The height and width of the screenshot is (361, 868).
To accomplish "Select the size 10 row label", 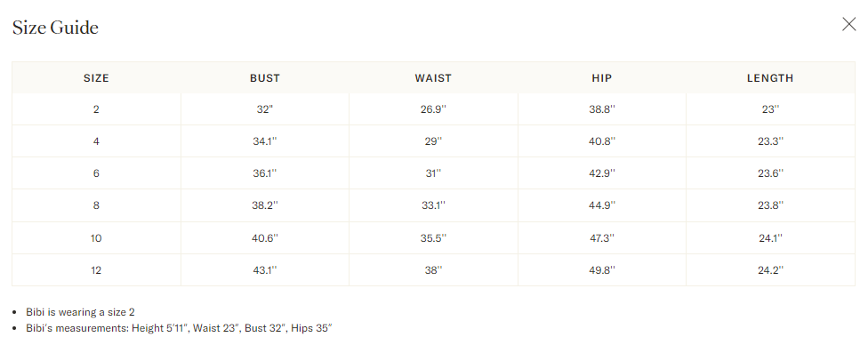I will [96, 238].
